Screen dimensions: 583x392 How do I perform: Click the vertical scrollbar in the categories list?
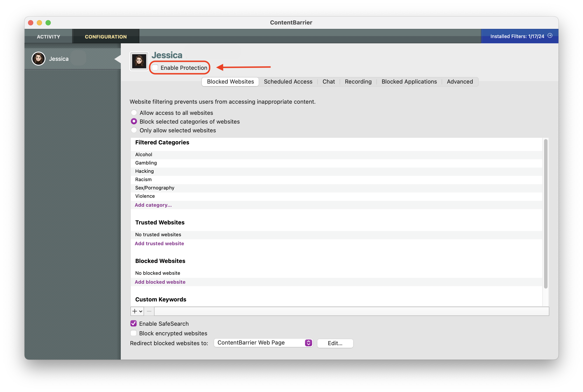click(x=546, y=214)
